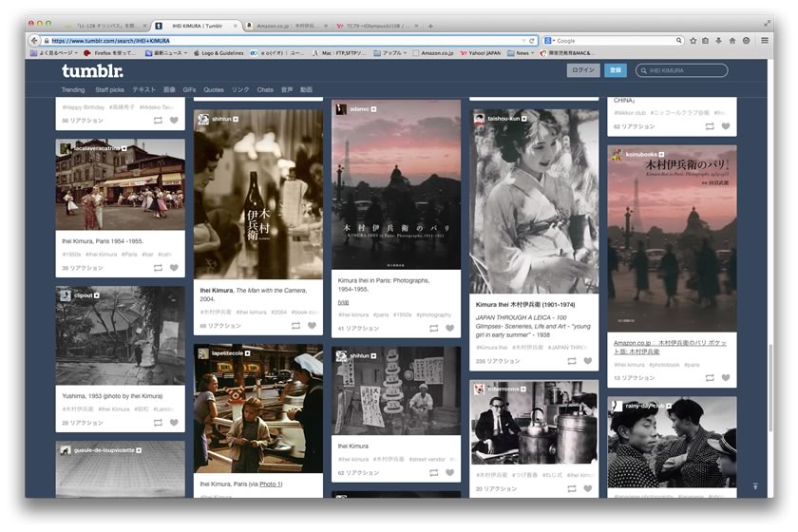Select the GIFs filter
The image size is (798, 532).
[189, 89]
